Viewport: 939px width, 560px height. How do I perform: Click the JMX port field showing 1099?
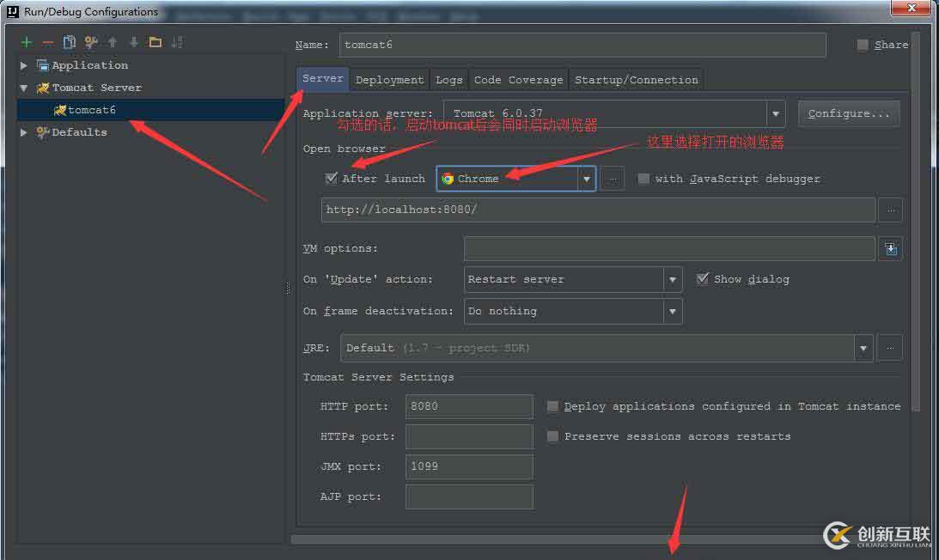469,466
